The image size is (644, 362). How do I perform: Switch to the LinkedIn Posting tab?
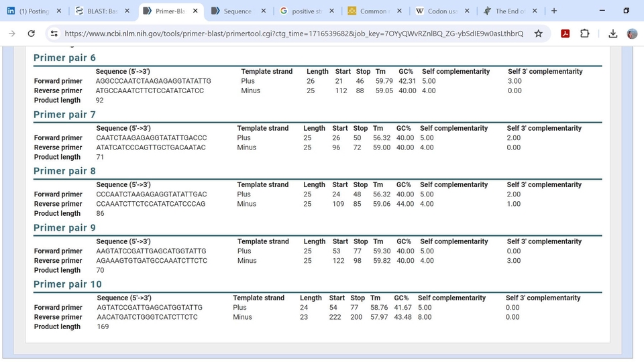(x=34, y=11)
